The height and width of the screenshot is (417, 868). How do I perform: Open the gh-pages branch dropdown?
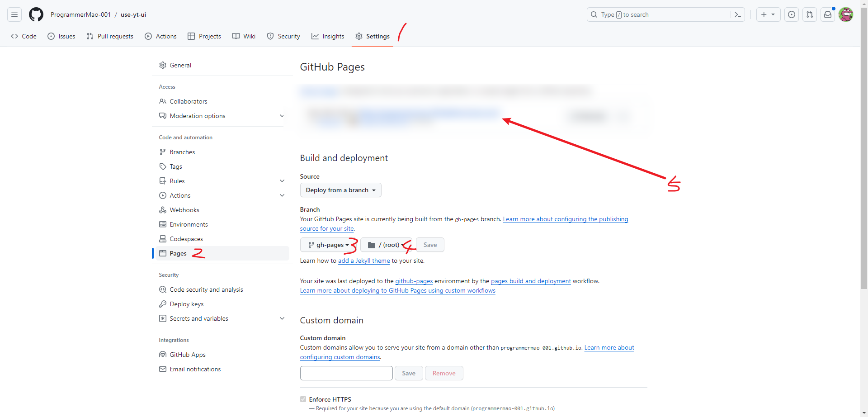click(x=329, y=245)
